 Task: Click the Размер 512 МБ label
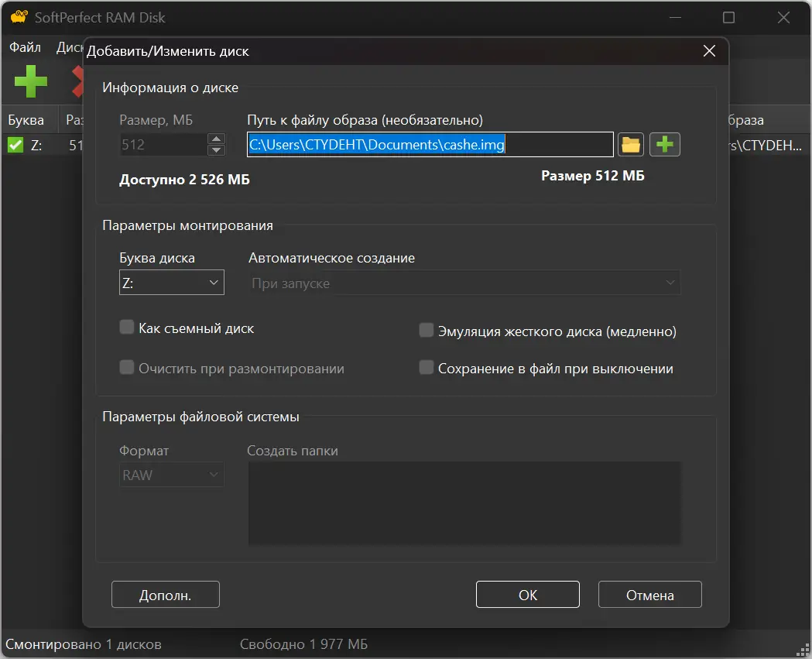(x=592, y=176)
